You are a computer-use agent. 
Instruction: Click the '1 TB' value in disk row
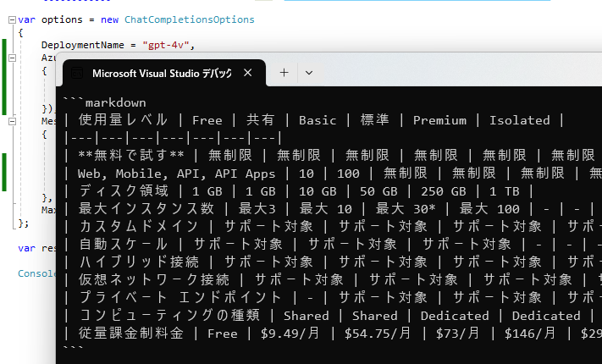(504, 191)
